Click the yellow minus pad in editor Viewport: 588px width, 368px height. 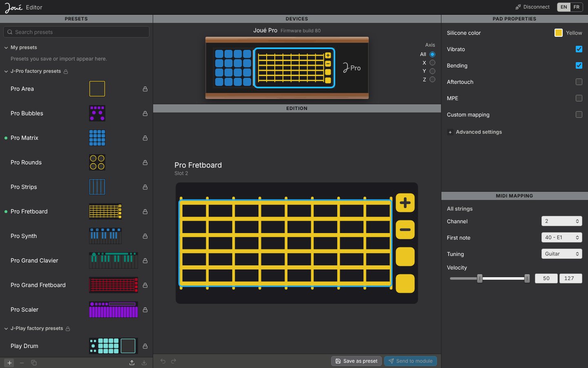[x=405, y=230]
